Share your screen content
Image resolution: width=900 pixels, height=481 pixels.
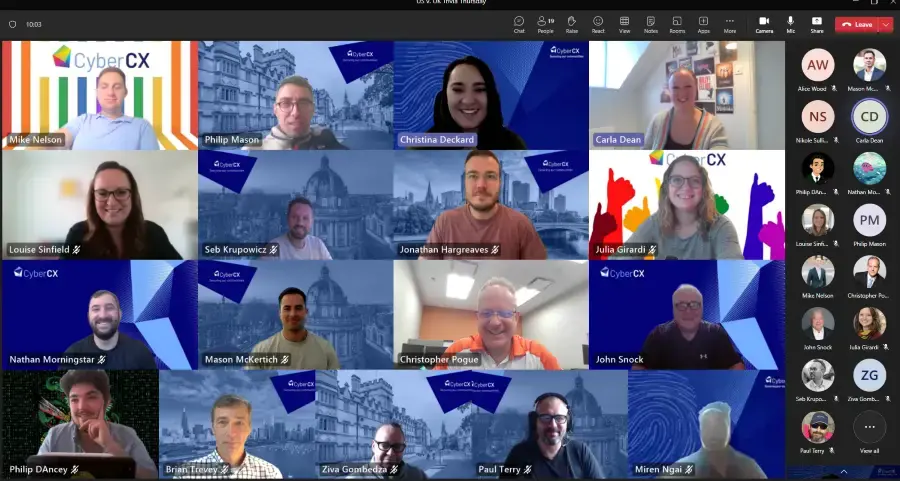click(817, 23)
